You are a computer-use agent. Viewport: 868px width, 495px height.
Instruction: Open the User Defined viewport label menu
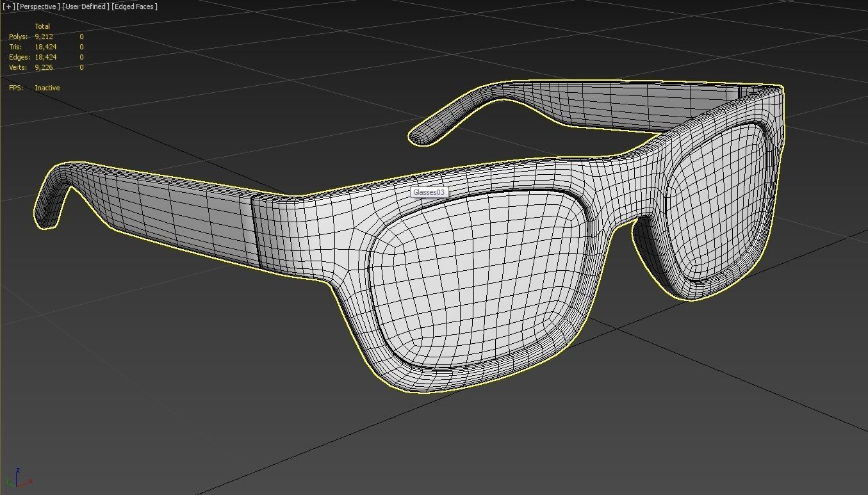pos(86,6)
